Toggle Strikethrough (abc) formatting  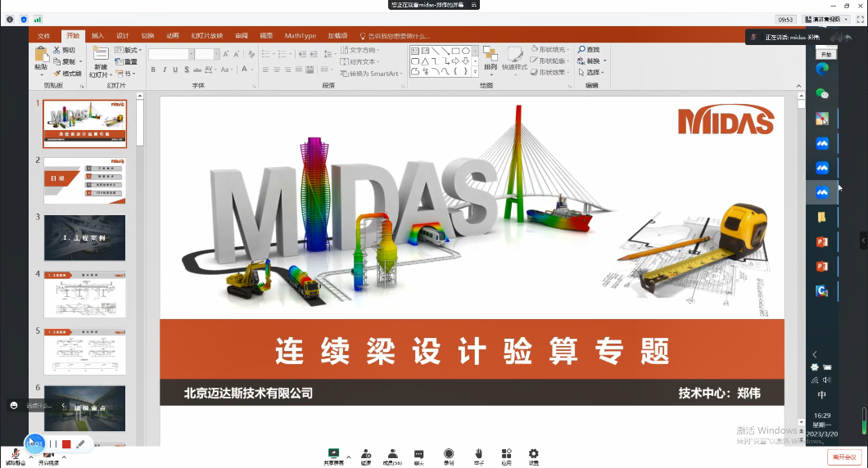(197, 70)
